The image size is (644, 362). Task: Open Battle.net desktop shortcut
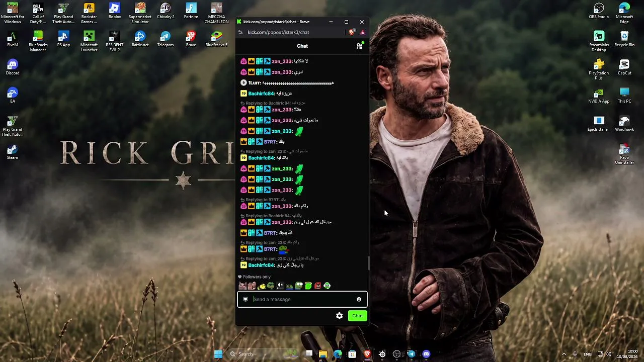point(140,39)
